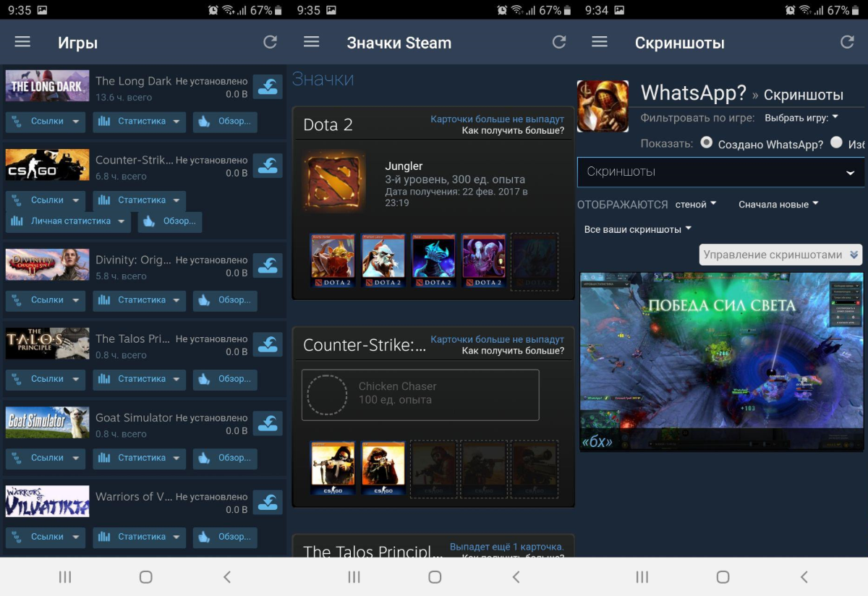This screenshot has height=596, width=868.
Task: Refresh the Скриншоты screen
Action: point(847,42)
